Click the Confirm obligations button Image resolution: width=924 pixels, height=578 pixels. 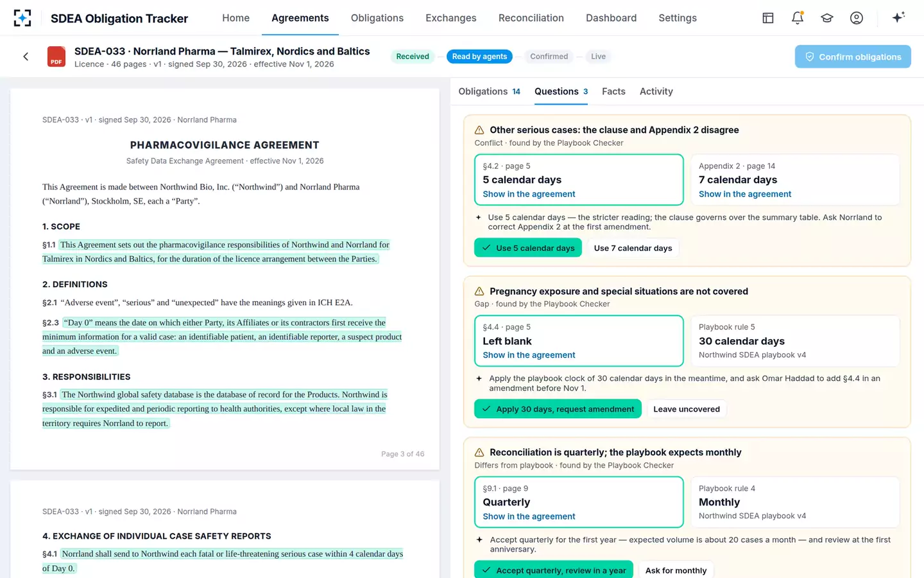click(x=853, y=57)
